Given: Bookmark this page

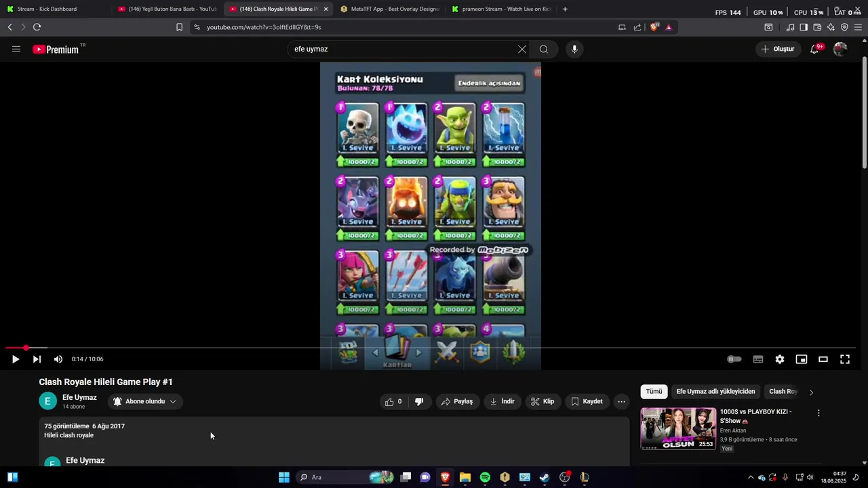Looking at the screenshot, I should point(179,27).
